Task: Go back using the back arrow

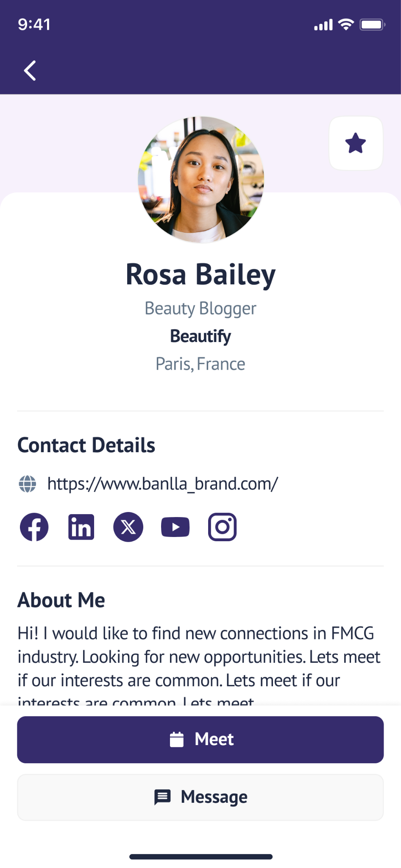Action: point(30,70)
